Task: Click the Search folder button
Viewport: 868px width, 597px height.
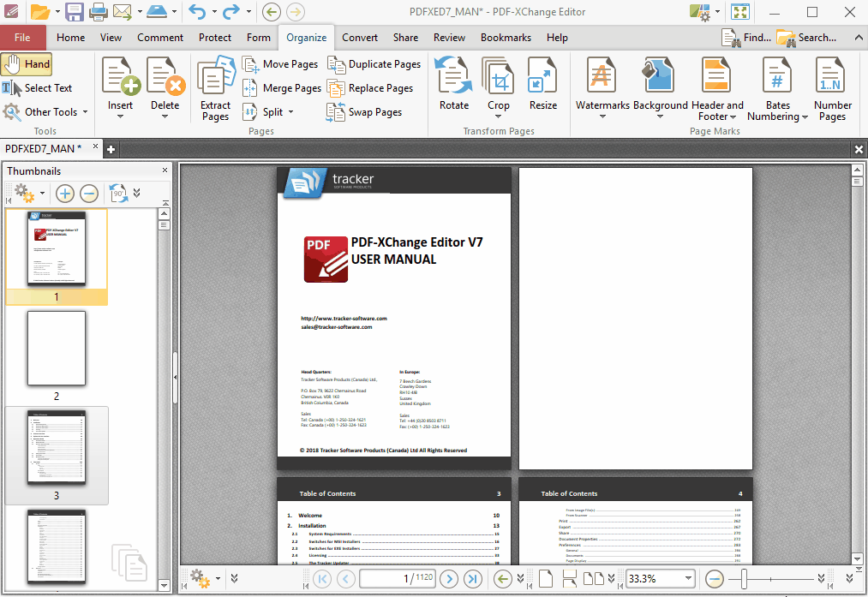Action: pyautogui.click(x=806, y=38)
